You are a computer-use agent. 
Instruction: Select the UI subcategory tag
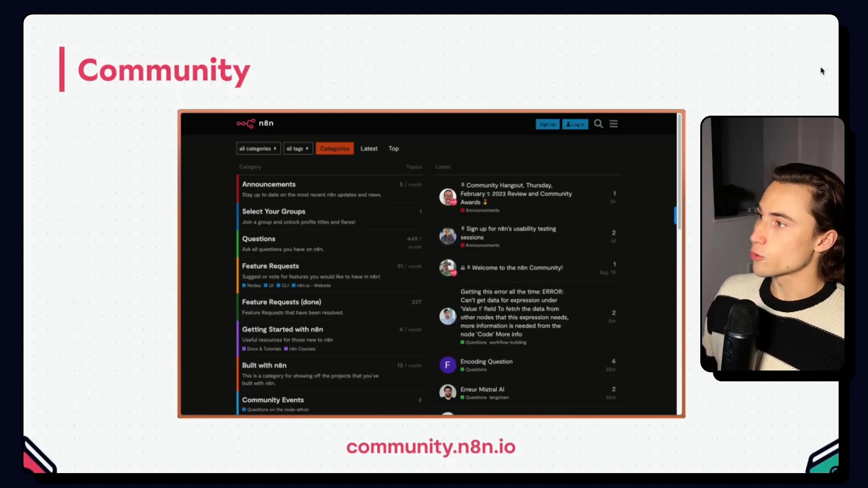pos(269,286)
